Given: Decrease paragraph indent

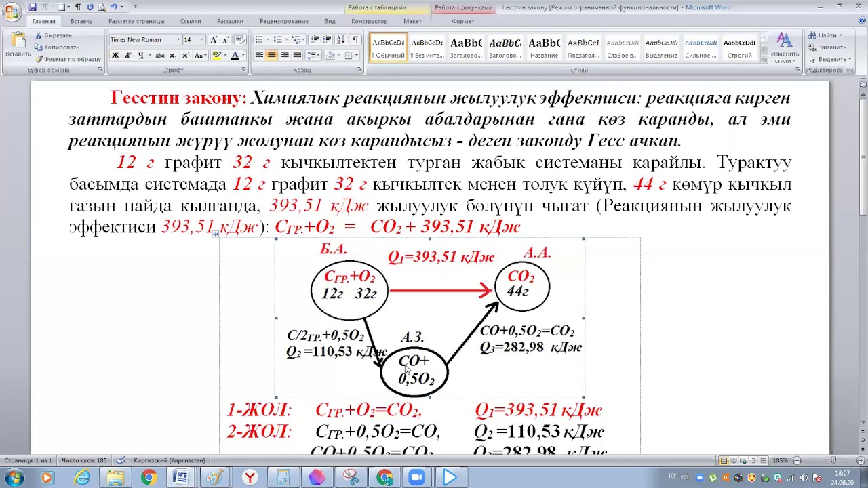Looking at the screenshot, I should [x=314, y=40].
